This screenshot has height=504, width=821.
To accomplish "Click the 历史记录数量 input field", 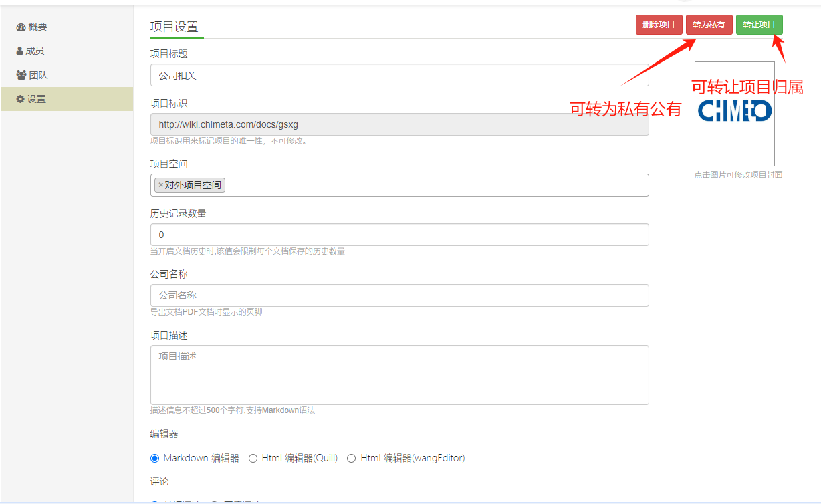I will tap(399, 235).
